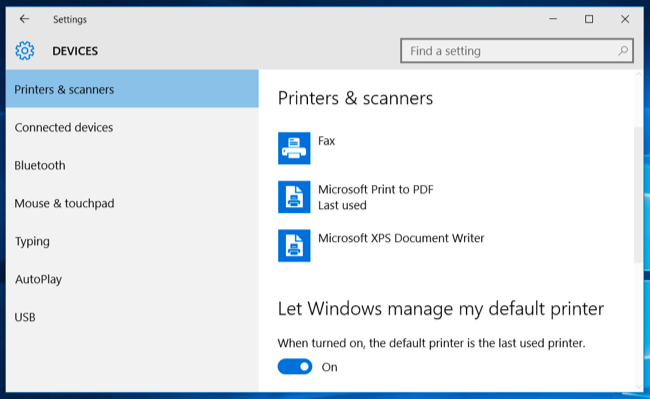Open USB settings section
Image resolution: width=650 pixels, height=399 pixels.
coord(132,317)
